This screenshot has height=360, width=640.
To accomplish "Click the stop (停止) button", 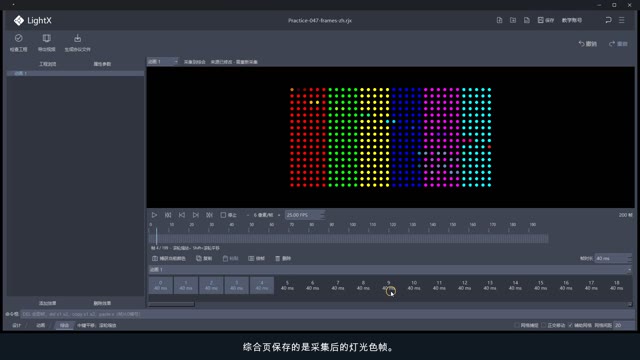I will (229, 215).
